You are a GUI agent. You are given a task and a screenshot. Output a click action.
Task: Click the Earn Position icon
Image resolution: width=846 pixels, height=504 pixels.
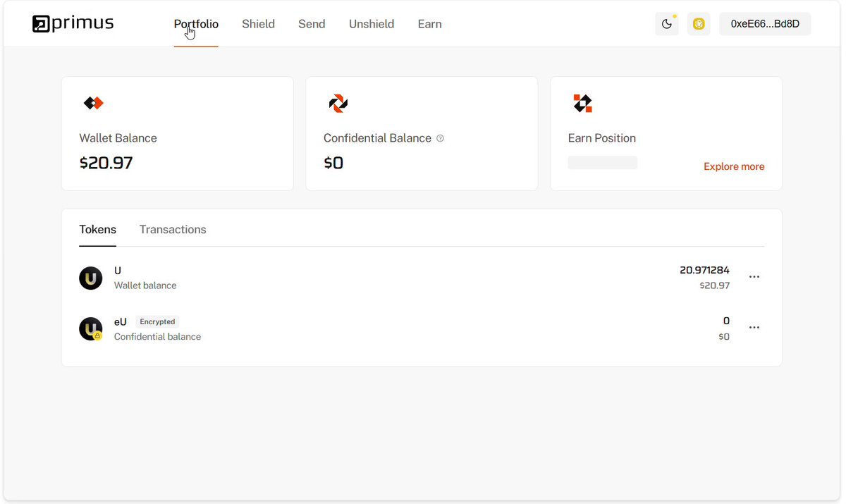coord(582,104)
